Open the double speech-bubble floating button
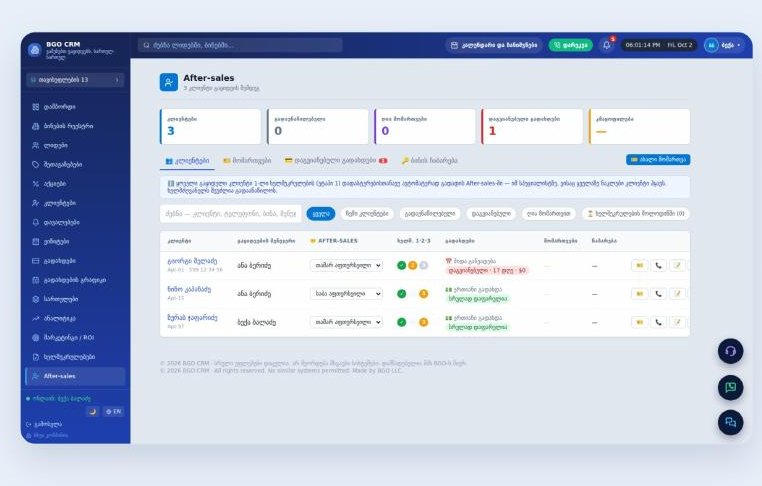This screenshot has height=486, width=762. 730,422
